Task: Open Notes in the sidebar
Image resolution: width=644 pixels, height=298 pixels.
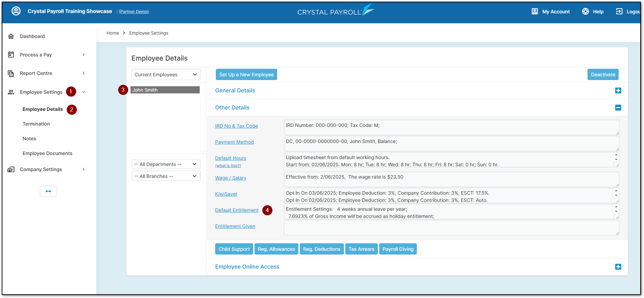Action: tap(29, 139)
